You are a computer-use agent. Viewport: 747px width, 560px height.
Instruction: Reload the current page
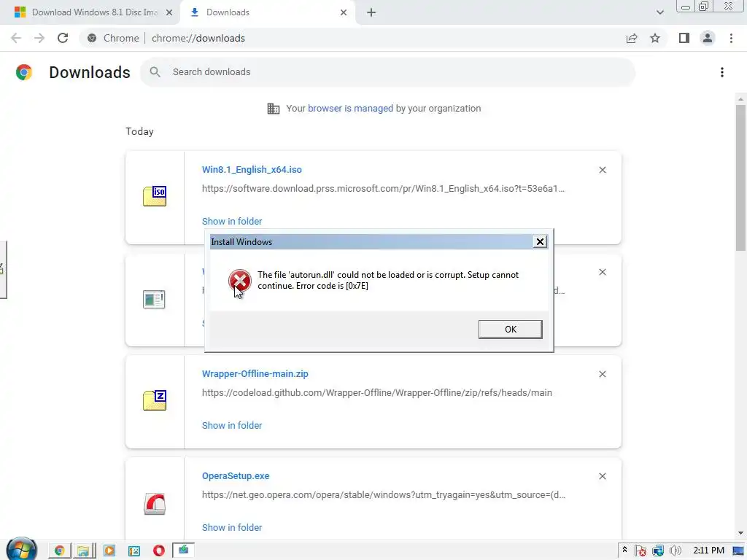pyautogui.click(x=63, y=38)
